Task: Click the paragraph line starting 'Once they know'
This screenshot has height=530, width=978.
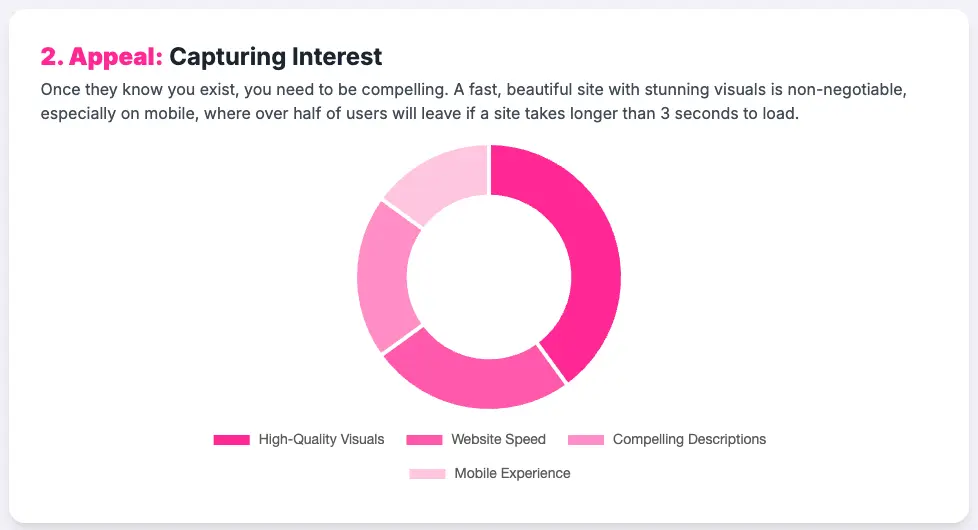Action: click(473, 90)
